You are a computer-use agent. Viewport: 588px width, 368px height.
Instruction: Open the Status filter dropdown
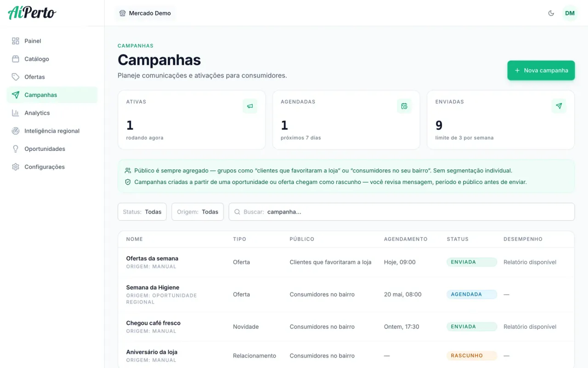coord(142,212)
